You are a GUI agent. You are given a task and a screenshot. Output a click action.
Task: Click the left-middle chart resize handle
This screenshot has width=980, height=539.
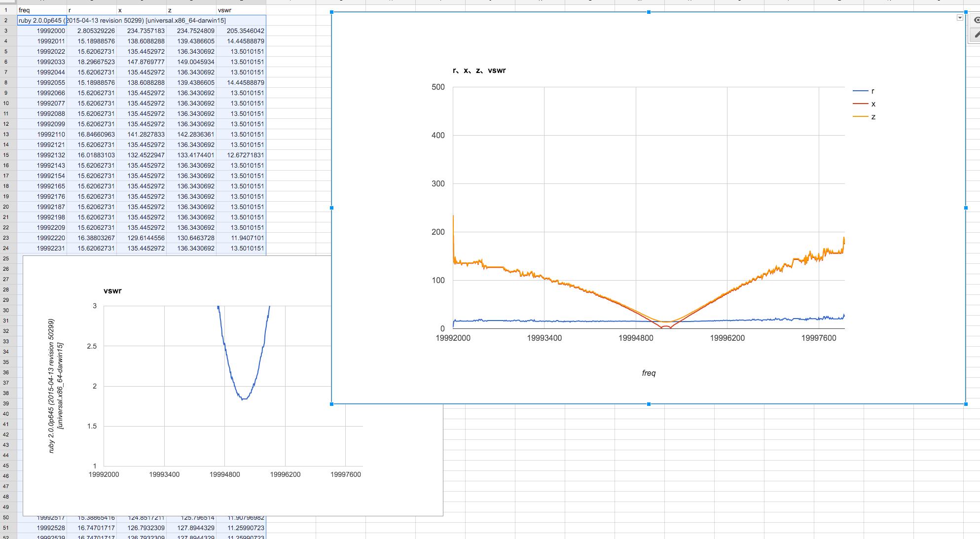click(331, 208)
